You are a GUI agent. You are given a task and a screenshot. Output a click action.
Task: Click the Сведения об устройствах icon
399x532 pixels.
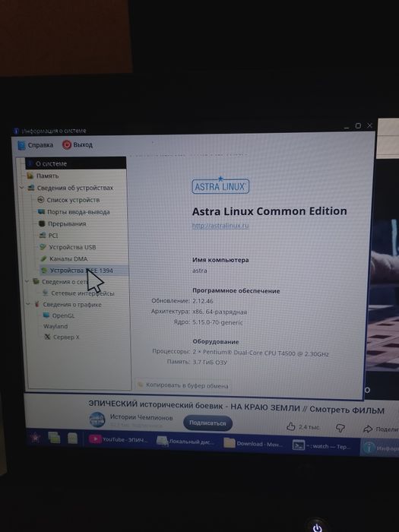31,188
